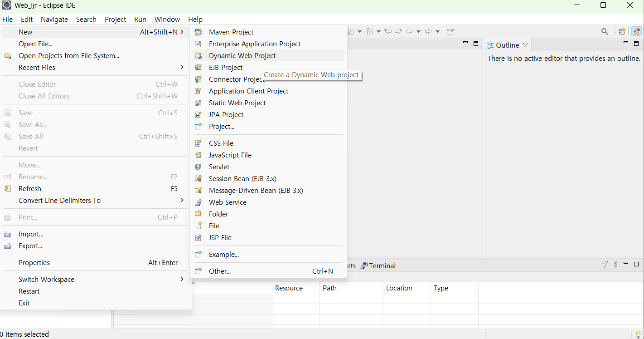
Task: Open the Help menu
Action: [x=195, y=19]
